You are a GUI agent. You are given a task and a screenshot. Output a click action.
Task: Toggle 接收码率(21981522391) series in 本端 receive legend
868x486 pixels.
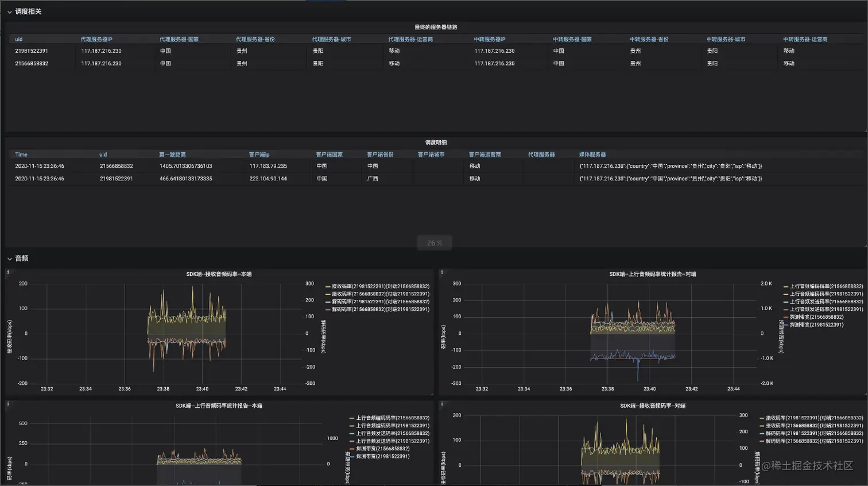click(381, 286)
